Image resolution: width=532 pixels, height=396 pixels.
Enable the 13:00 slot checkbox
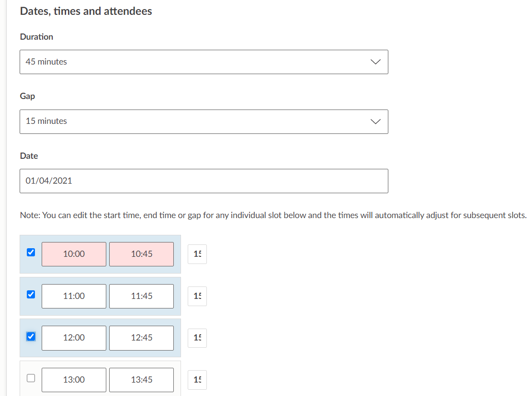click(x=31, y=378)
